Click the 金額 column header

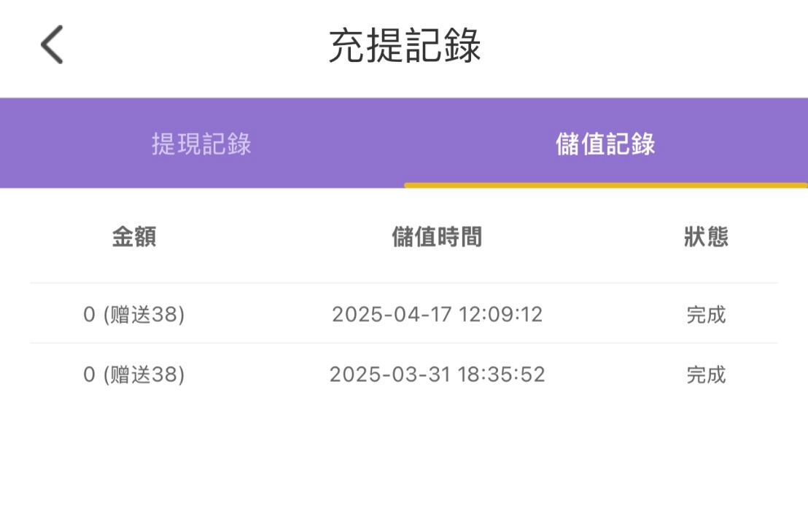pyautogui.click(x=134, y=237)
